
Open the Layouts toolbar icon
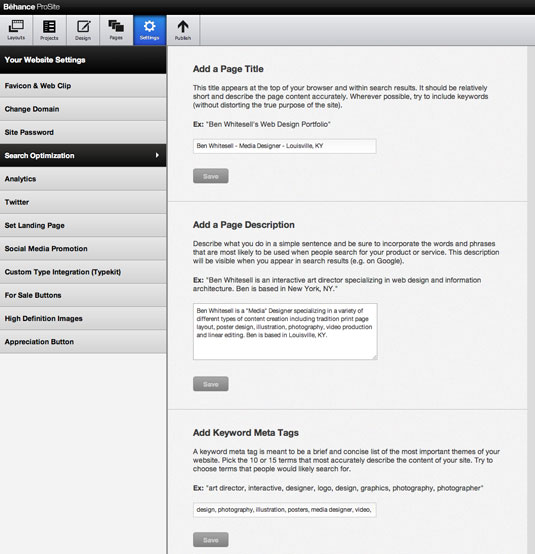[16, 30]
